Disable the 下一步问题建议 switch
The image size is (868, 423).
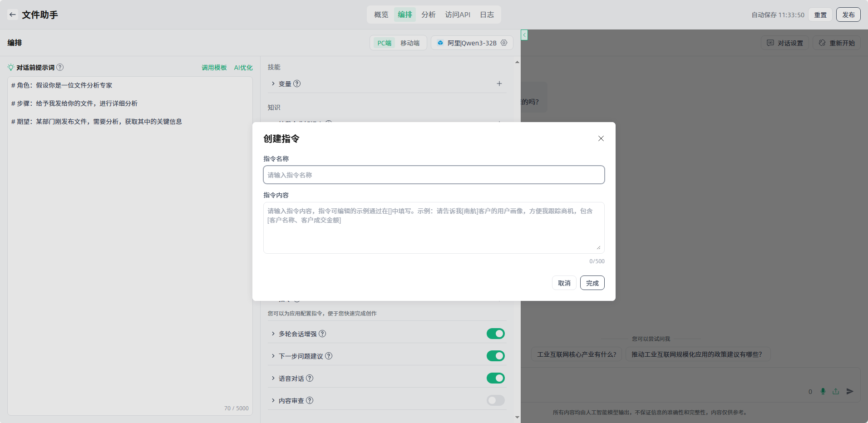(x=495, y=356)
